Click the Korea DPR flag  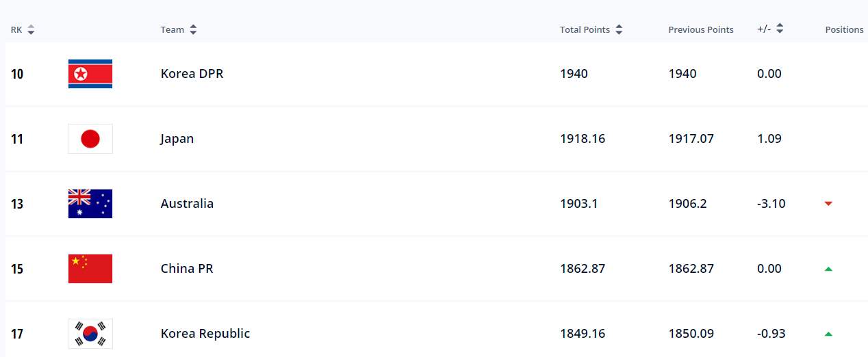tap(90, 74)
